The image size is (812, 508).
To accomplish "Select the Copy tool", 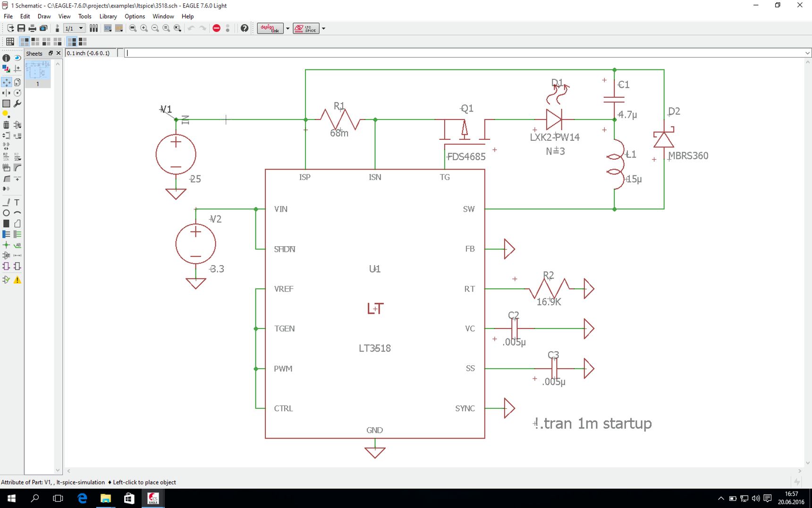I will (x=17, y=82).
